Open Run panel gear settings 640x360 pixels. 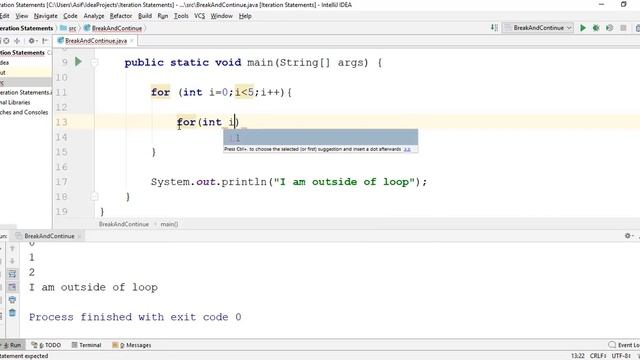[629, 236]
